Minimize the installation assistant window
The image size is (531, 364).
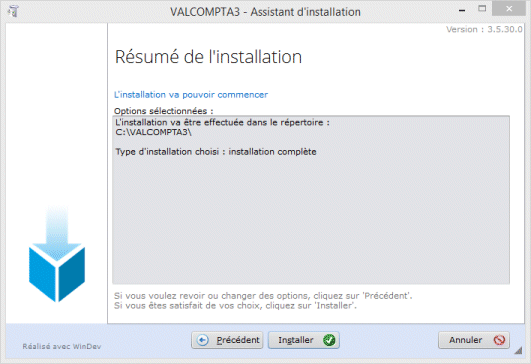pos(462,10)
